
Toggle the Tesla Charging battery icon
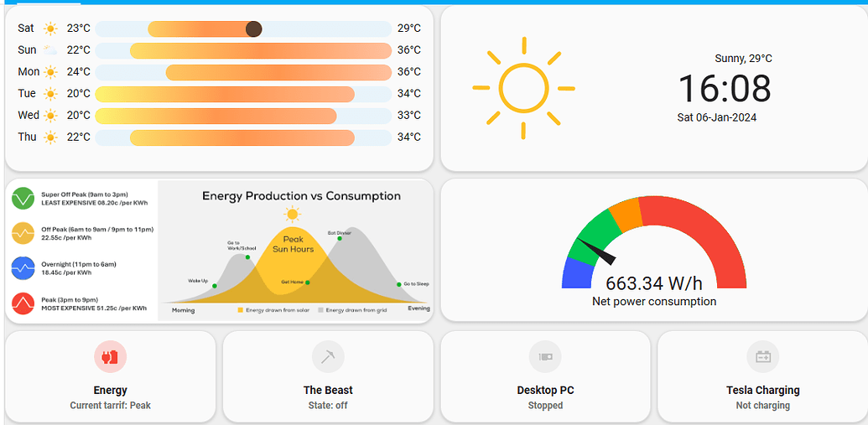(x=763, y=356)
